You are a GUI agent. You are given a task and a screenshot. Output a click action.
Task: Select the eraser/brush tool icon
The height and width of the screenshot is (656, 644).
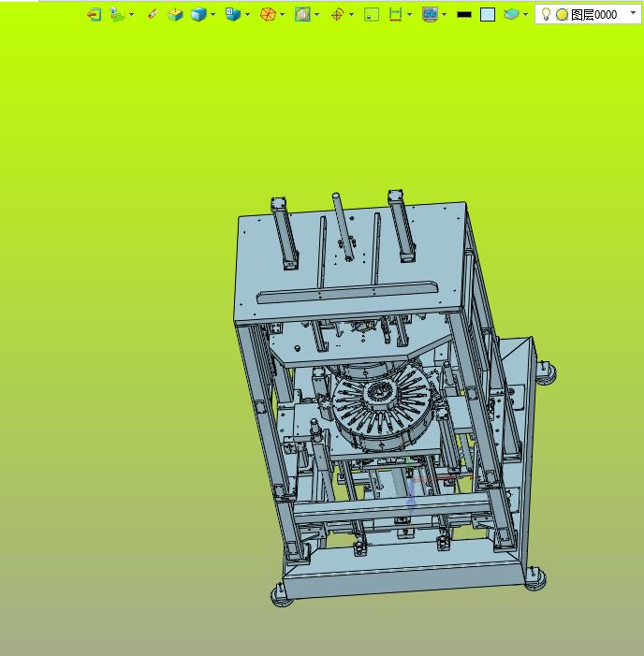coord(153,15)
